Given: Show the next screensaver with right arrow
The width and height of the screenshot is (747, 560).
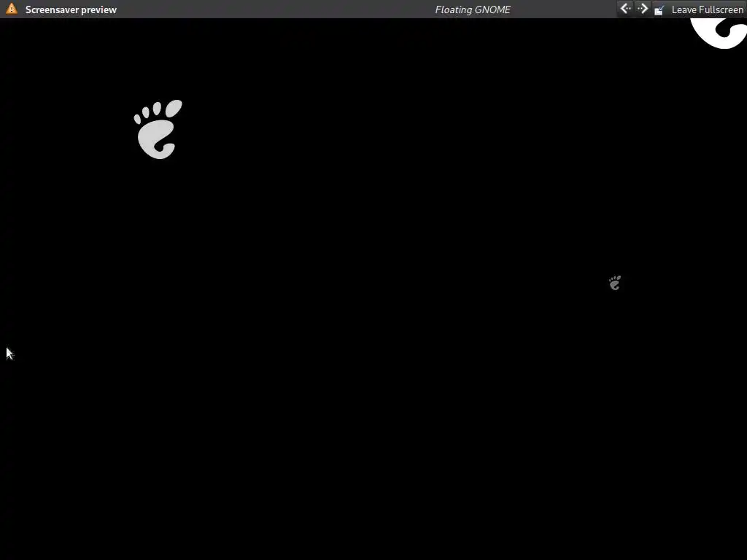Looking at the screenshot, I should click(642, 9).
